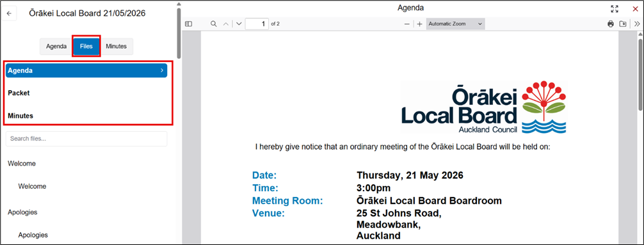Click the '3:00pm' time text
This screenshot has width=644, height=245.
tap(374, 188)
